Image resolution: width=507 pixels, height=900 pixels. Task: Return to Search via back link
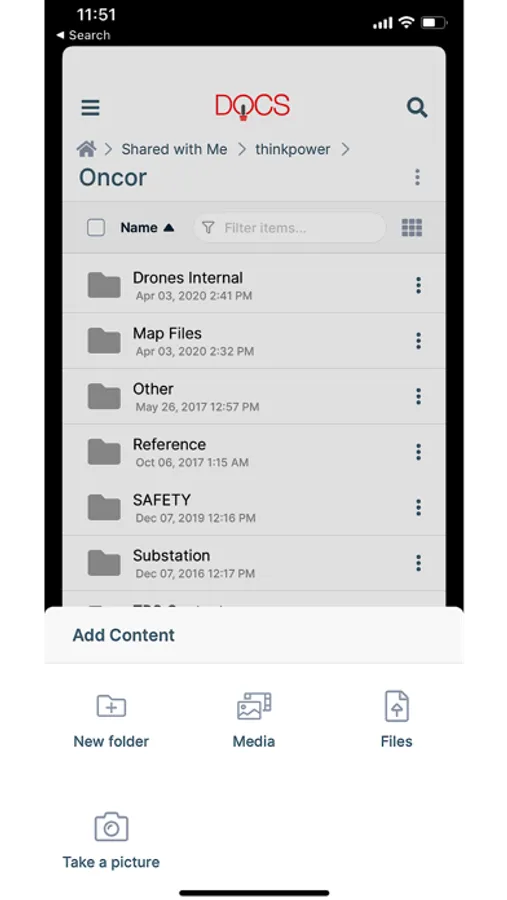pyautogui.click(x=83, y=35)
